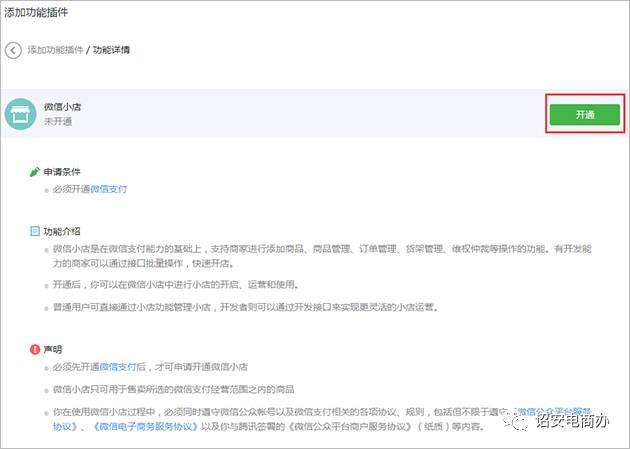Open the 《微信电子商务服务协议》 link

pos(146,427)
